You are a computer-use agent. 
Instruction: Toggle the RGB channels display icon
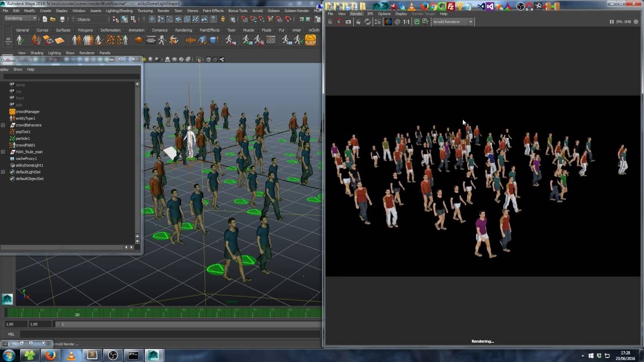(388, 22)
